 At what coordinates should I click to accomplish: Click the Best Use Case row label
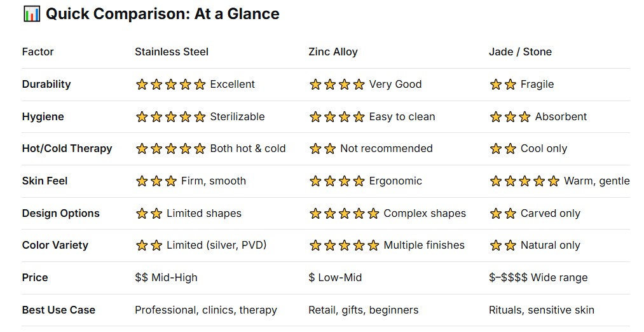[x=58, y=310]
